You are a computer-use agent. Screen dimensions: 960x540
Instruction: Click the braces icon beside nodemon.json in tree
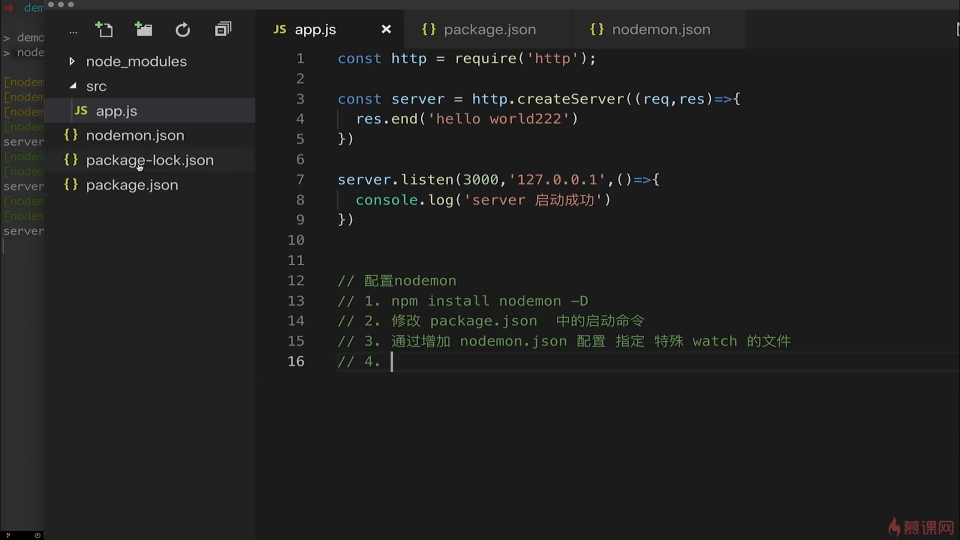71,135
